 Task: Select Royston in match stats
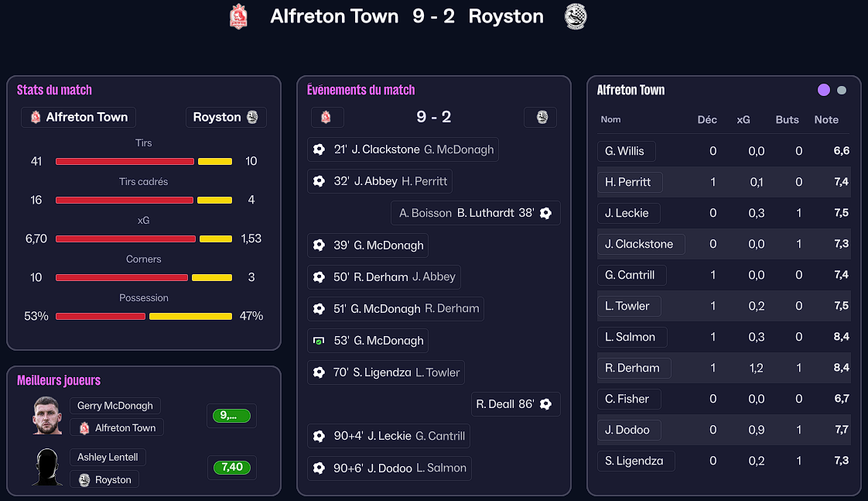click(225, 118)
